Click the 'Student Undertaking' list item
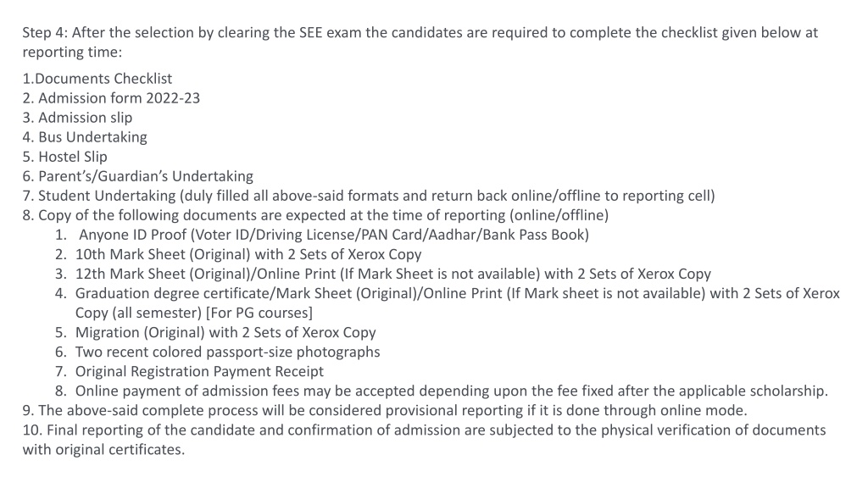Viewport: 868px width, 488px height. point(369,196)
